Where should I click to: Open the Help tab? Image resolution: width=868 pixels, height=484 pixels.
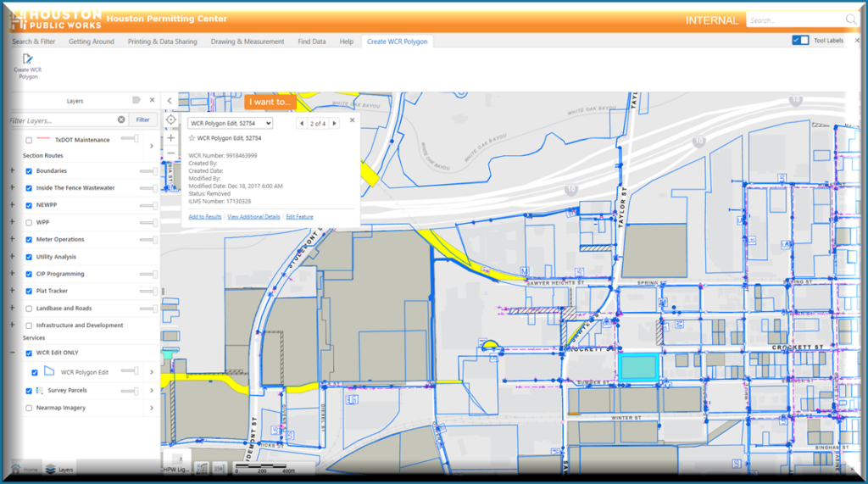click(347, 42)
